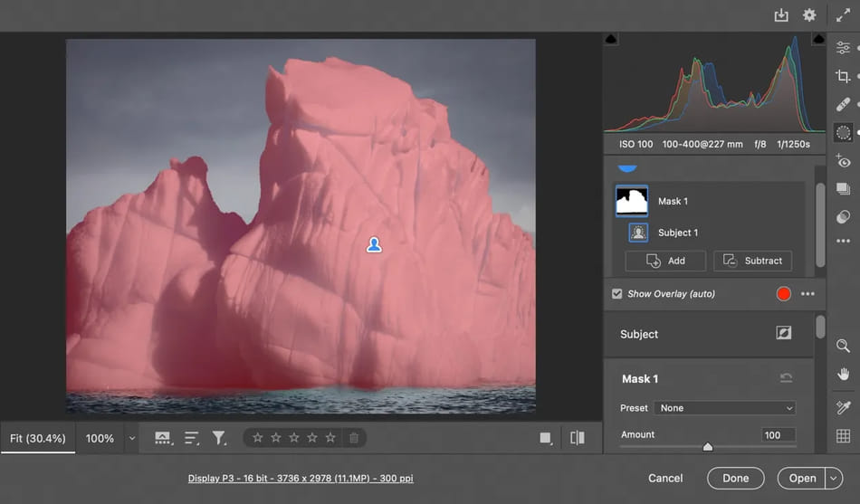The image size is (860, 504).
Task: Set rating to five stars
Action: pyautogui.click(x=330, y=438)
